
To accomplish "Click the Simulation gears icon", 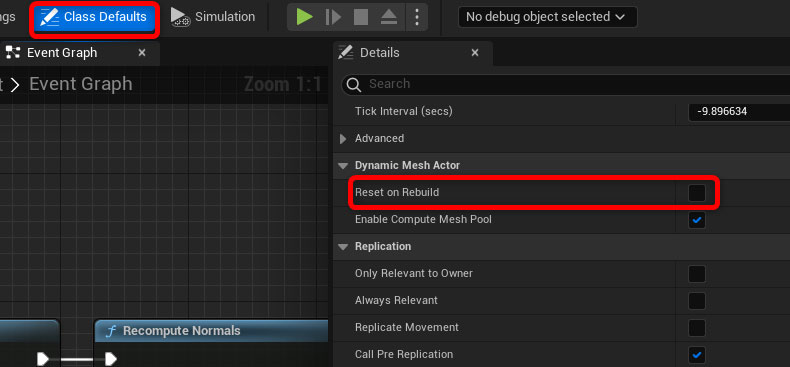I will tap(180, 17).
